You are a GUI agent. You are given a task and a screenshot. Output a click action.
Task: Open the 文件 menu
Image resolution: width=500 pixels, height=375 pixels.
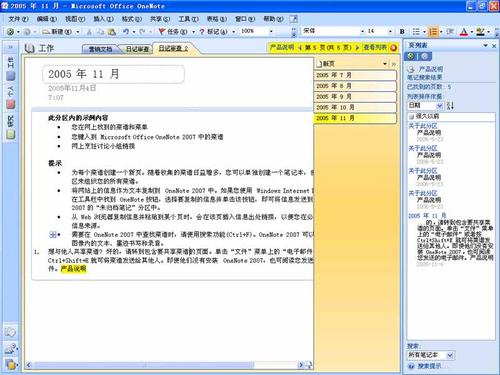click(x=18, y=19)
